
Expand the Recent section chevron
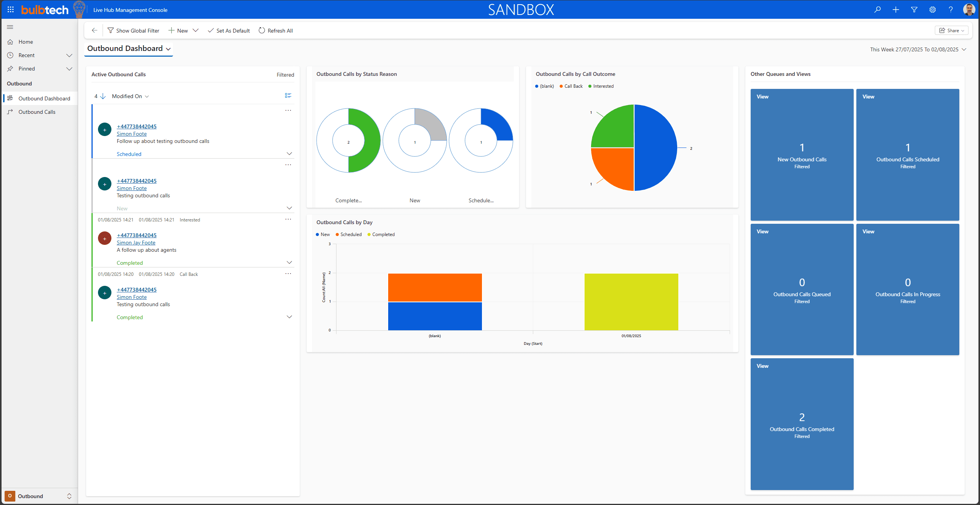click(69, 55)
